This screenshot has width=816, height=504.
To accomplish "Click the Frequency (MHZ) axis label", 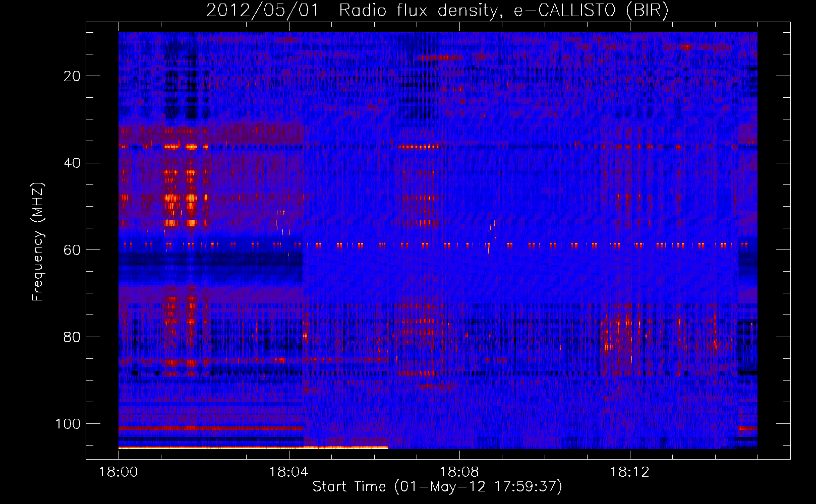I will pyautogui.click(x=38, y=242).
